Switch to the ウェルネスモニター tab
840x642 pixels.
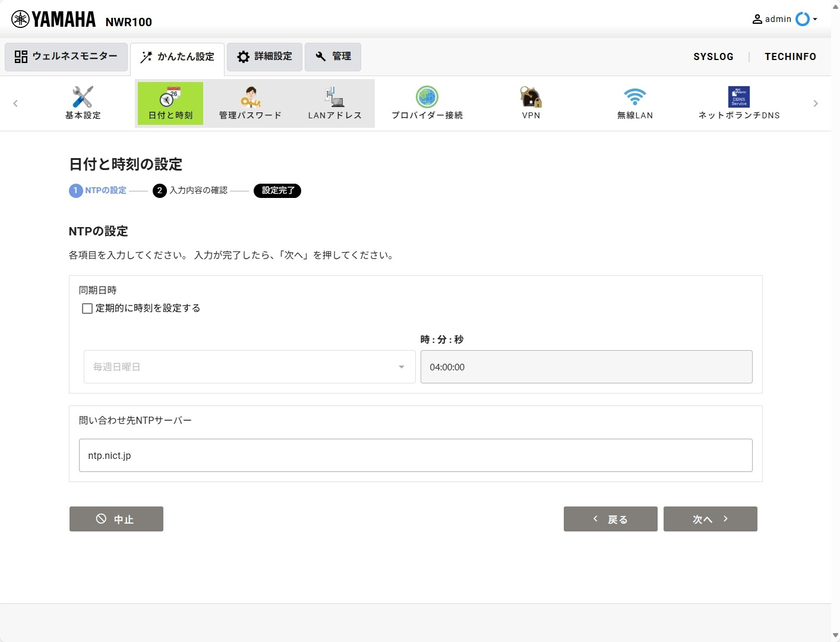[x=67, y=56]
